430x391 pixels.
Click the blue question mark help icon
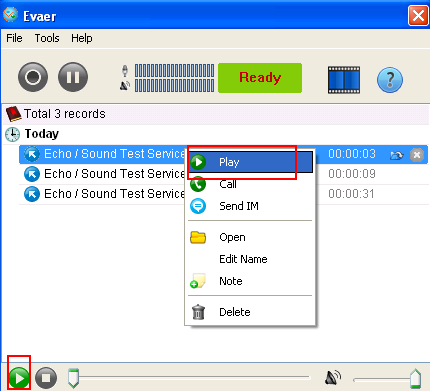390,80
